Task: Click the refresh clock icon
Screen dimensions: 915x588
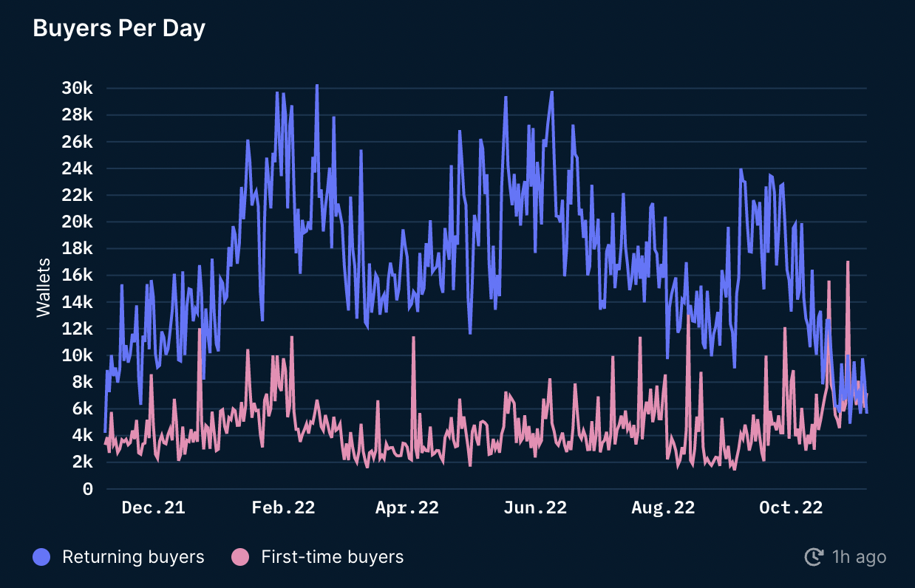Action: (x=814, y=557)
